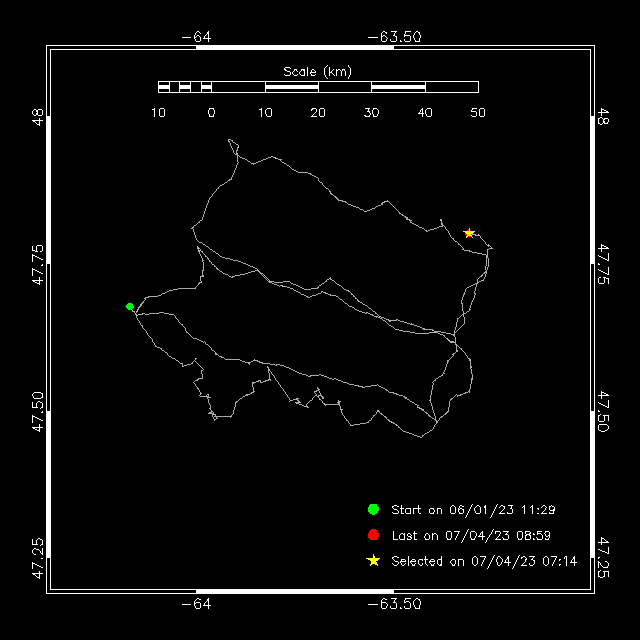Click the yellow star selected-position marker on track
Screen dimensions: 640x640
469,233
